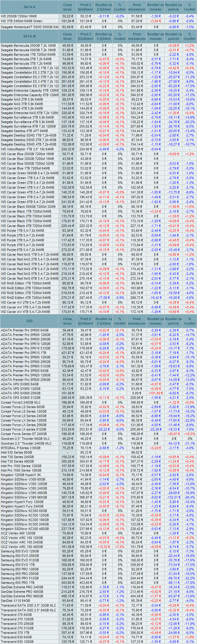This screenshot has height=644, width=197.
Task: Select Seagate NAS 2TB 5,9k 64MB row
Action: [22, 99]
